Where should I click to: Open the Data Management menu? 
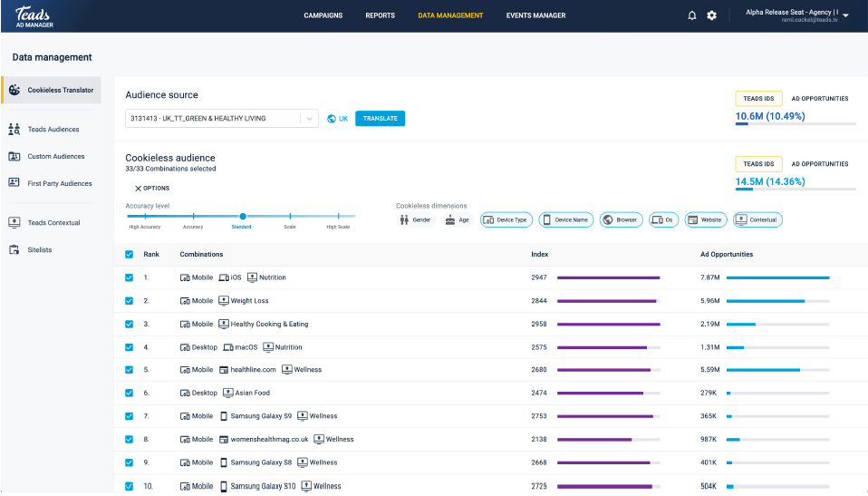(x=450, y=15)
